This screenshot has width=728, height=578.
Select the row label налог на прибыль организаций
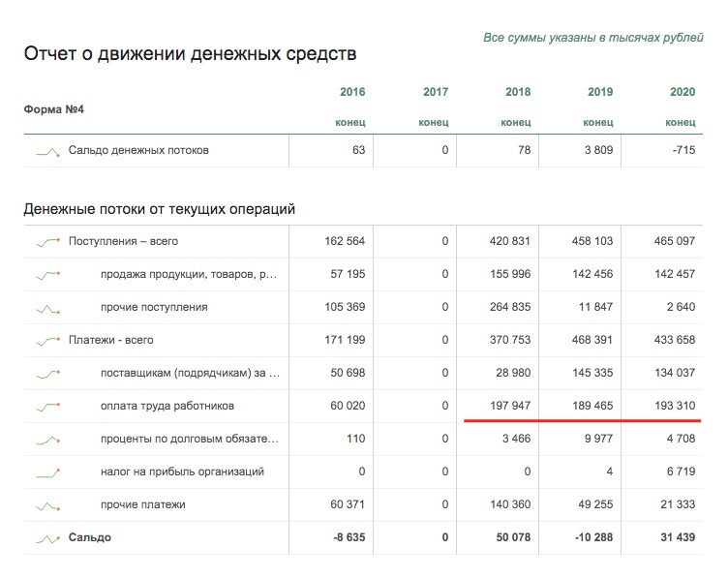(x=182, y=472)
